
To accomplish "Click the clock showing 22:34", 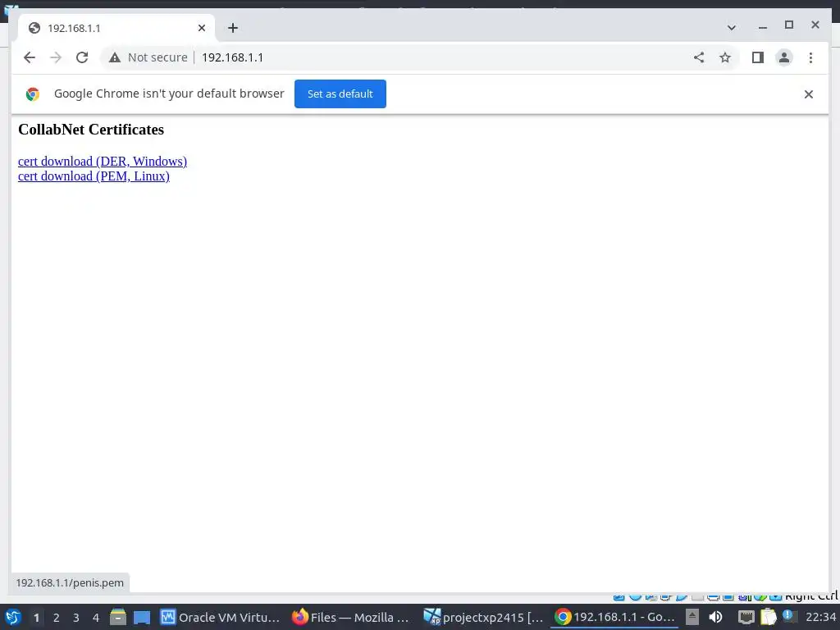I will 820,617.
